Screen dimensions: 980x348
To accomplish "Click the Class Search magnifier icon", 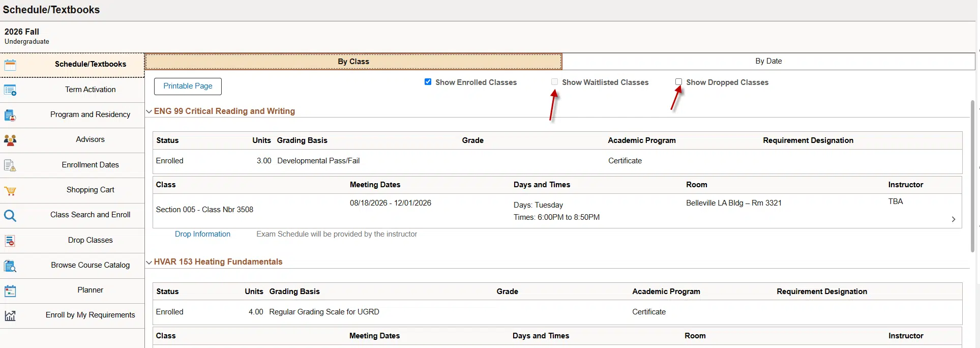I will point(10,216).
